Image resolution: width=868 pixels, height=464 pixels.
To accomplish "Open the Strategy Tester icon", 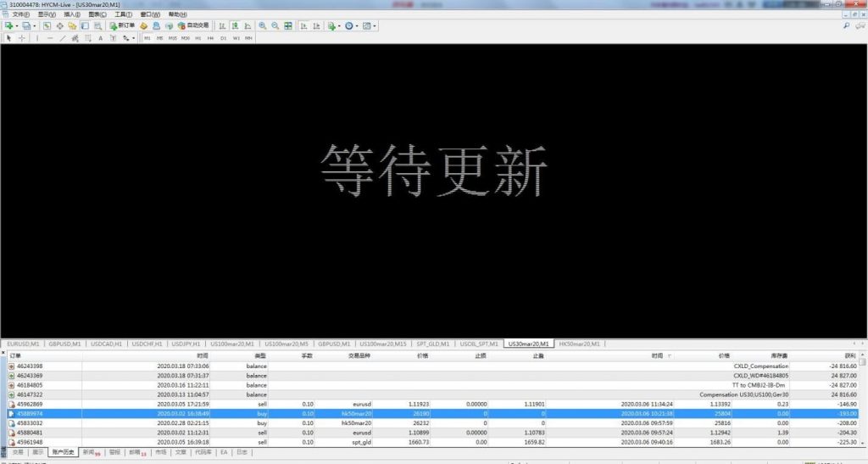I will [97, 25].
